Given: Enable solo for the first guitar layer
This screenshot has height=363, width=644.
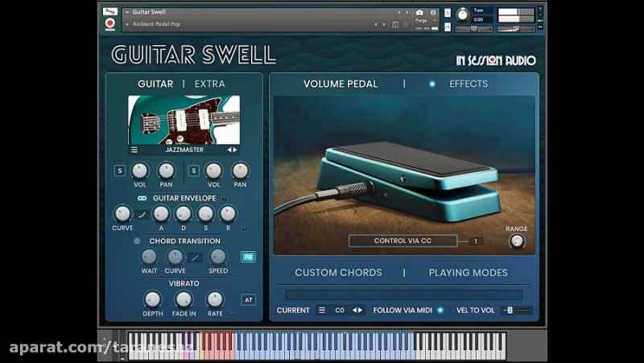Looking at the screenshot, I should tap(119, 171).
